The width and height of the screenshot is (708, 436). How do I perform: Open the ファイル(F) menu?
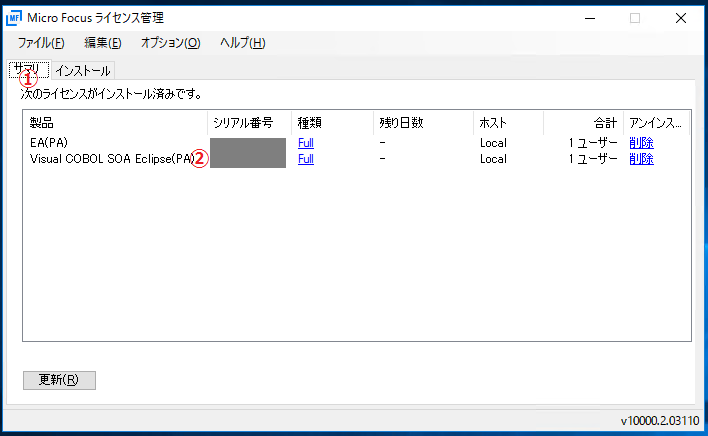coord(41,43)
